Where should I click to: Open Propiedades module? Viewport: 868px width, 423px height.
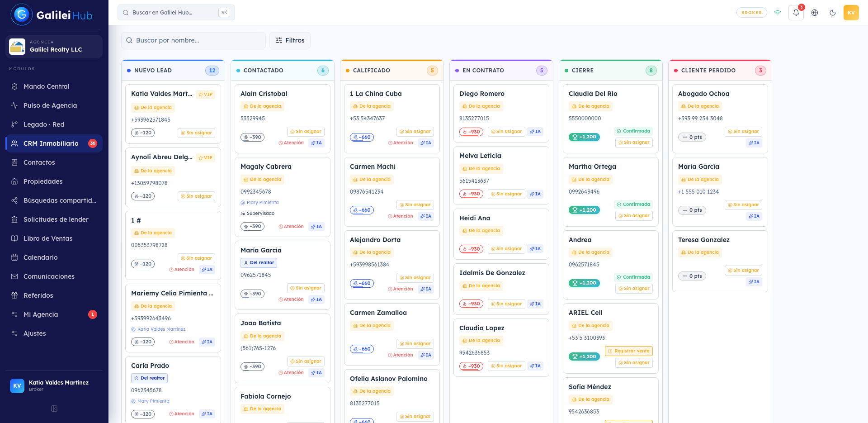click(54, 181)
